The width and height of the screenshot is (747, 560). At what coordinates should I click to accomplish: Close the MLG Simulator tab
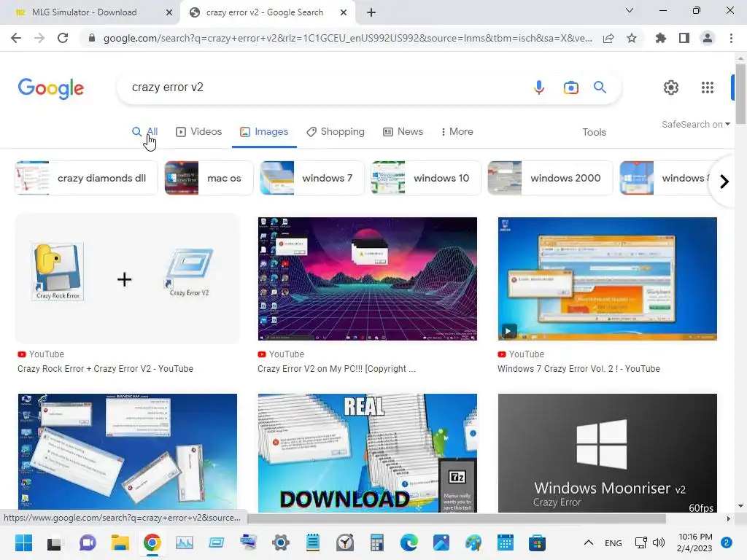169,12
